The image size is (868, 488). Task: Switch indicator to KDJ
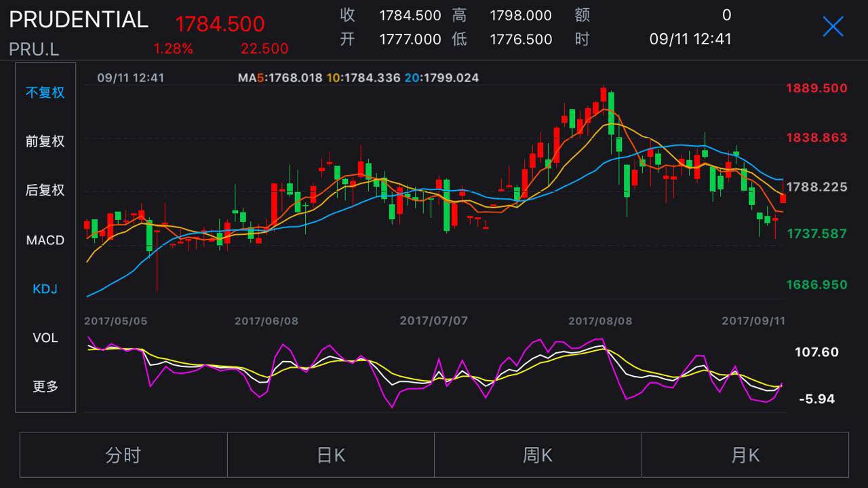click(x=45, y=289)
